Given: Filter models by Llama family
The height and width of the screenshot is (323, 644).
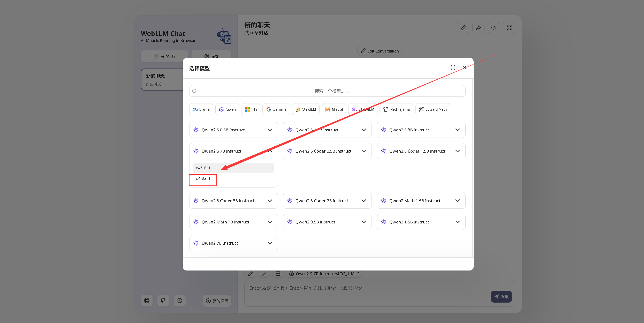Looking at the screenshot, I should 201,109.
